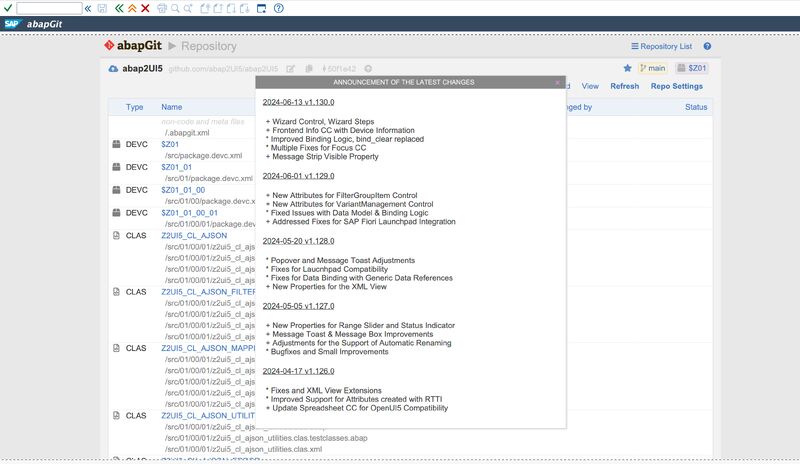Click the Status column header
The image size is (800, 464).
tap(696, 107)
